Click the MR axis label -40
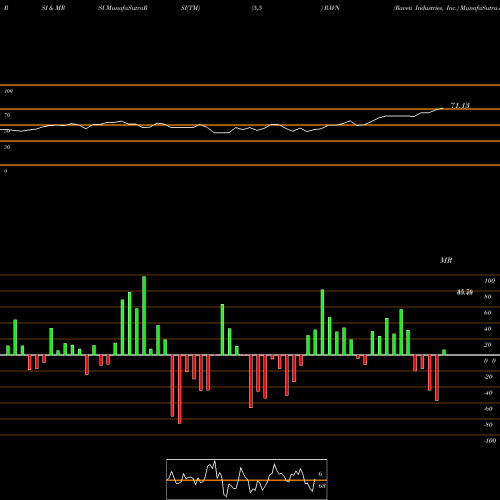500x500 pixels. pos(488,393)
